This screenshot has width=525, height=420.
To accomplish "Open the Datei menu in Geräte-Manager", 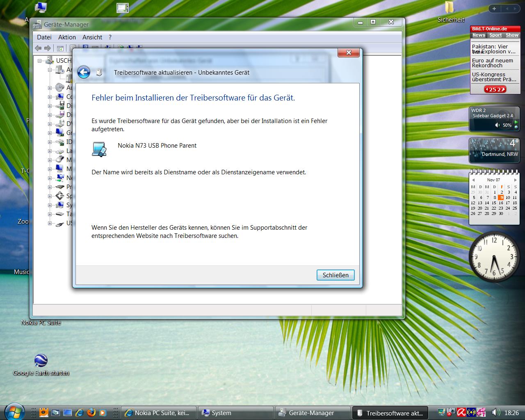I will tap(44, 37).
